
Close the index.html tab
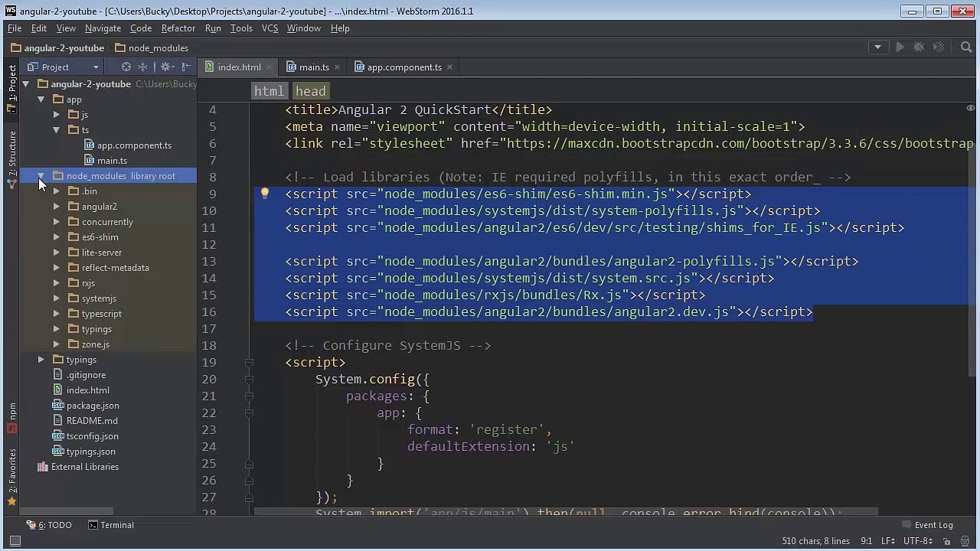269,67
